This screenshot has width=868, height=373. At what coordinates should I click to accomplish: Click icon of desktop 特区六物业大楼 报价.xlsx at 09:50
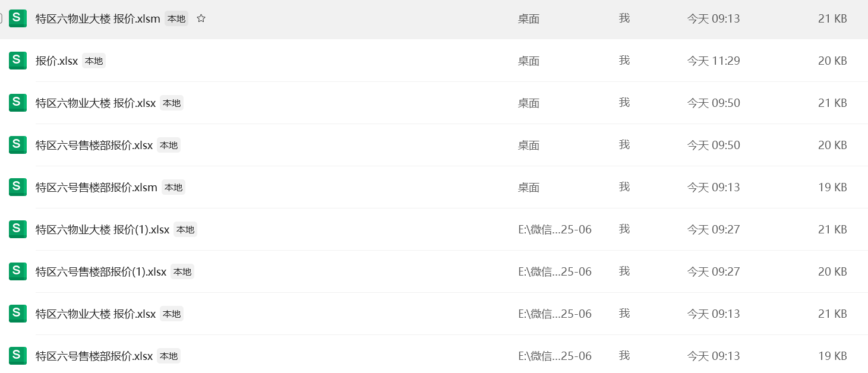17,103
